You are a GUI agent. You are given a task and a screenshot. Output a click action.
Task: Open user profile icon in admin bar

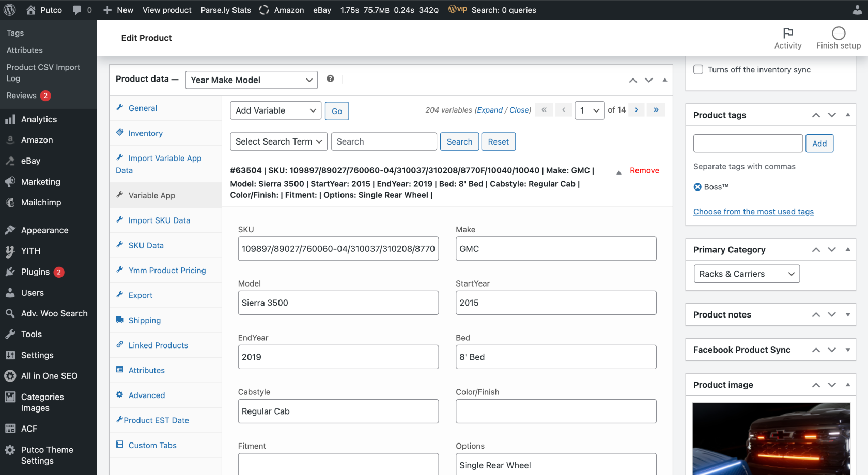point(857,10)
